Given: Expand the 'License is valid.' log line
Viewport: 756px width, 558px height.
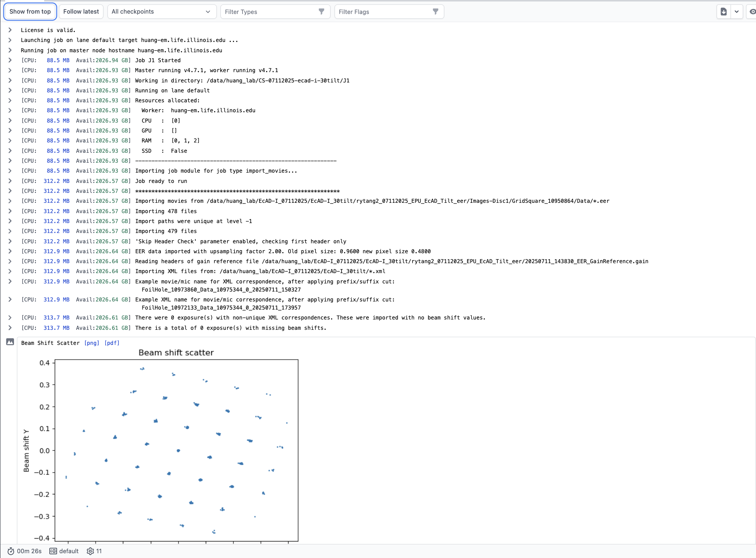Looking at the screenshot, I should 10,30.
